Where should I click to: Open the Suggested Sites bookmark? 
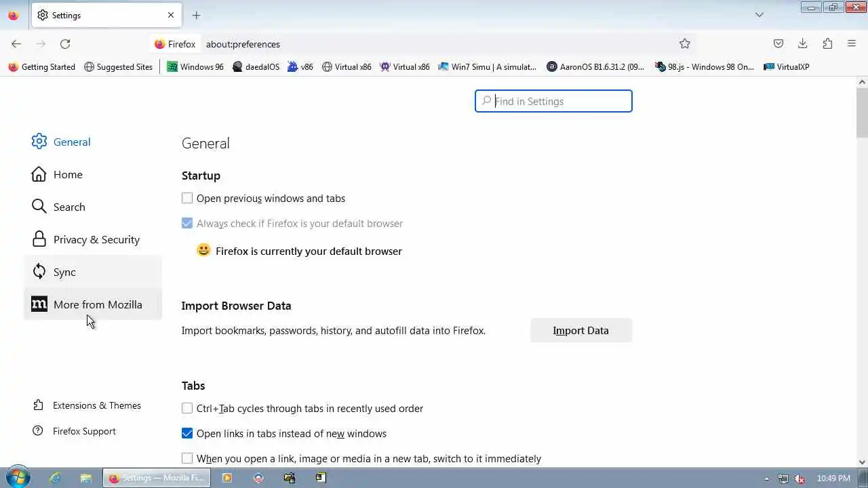coord(119,67)
